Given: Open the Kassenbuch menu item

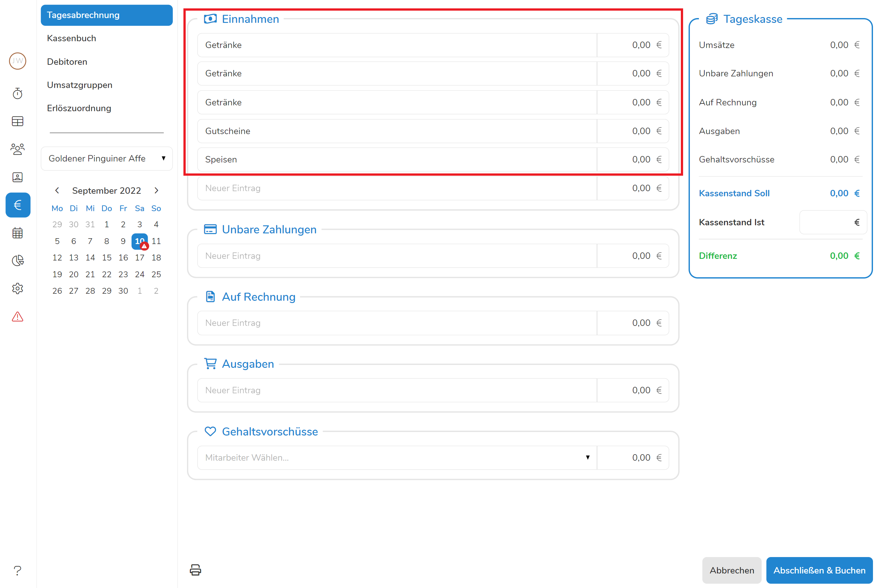Looking at the screenshot, I should [71, 38].
